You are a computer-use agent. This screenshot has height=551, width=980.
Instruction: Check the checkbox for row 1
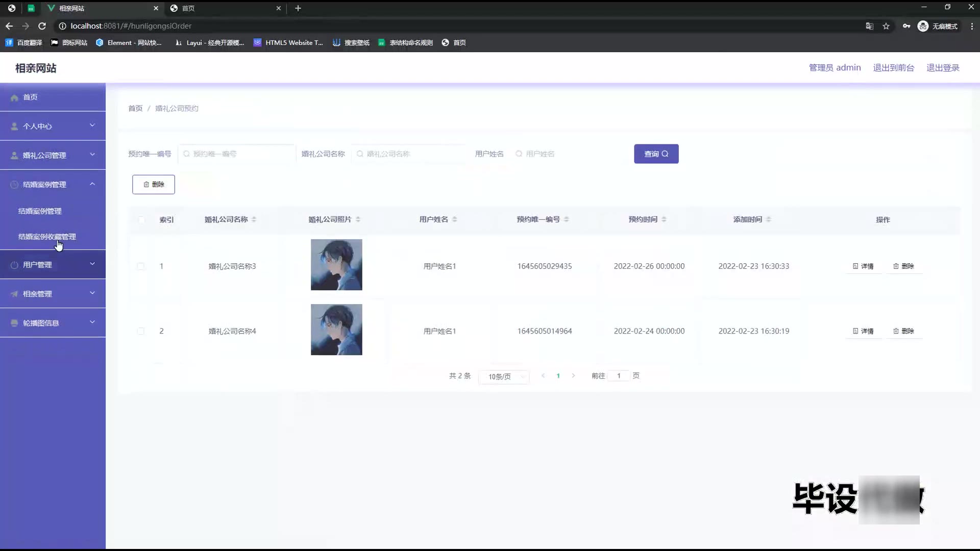click(141, 266)
